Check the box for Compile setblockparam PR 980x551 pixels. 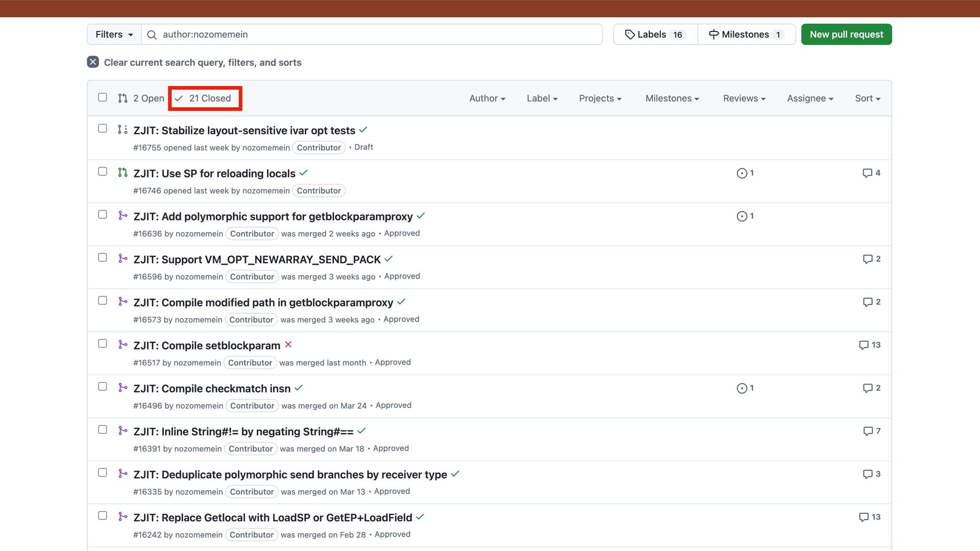pos(103,344)
